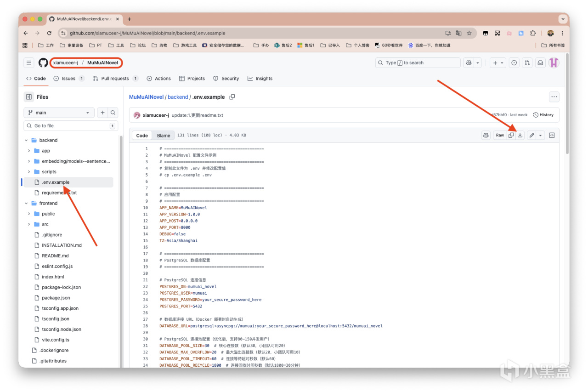Screen dimensions: 588x392
Task: Open the edit options dropdown arrow
Action: tap(540, 135)
